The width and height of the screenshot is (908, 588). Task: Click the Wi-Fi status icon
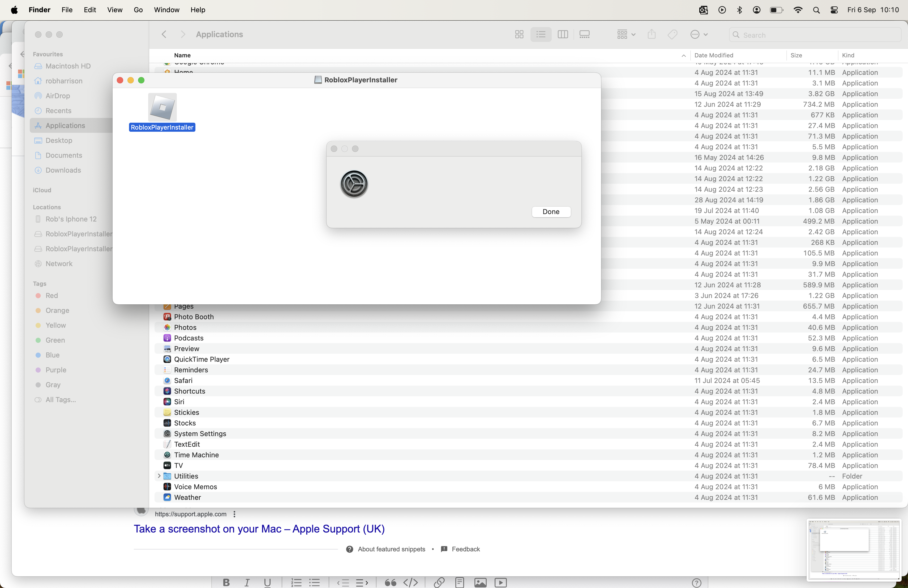coord(797,10)
